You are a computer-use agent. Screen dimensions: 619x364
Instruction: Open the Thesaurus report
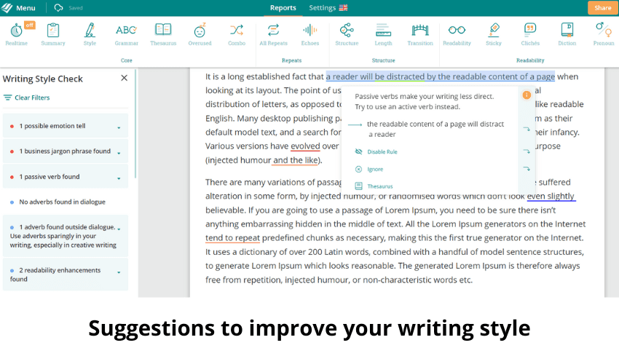click(x=163, y=34)
